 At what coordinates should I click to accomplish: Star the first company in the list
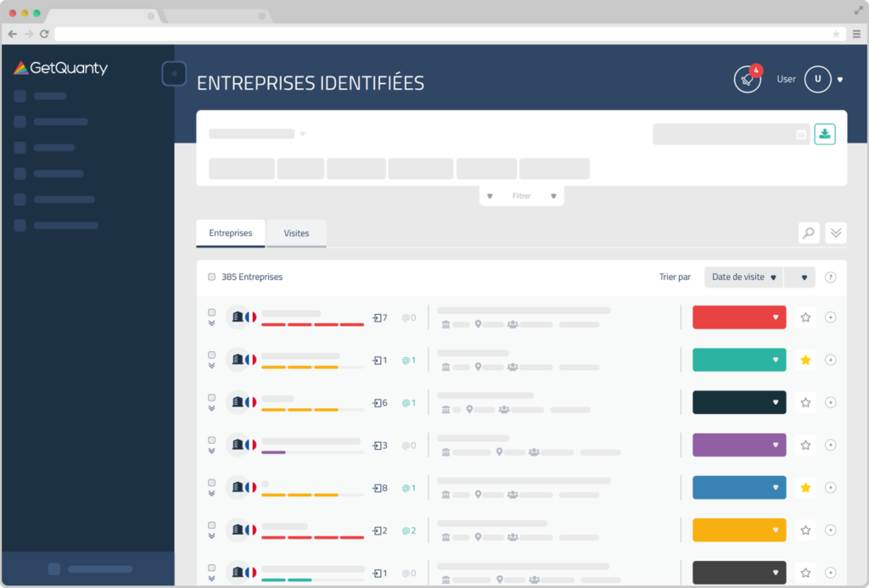(x=805, y=317)
